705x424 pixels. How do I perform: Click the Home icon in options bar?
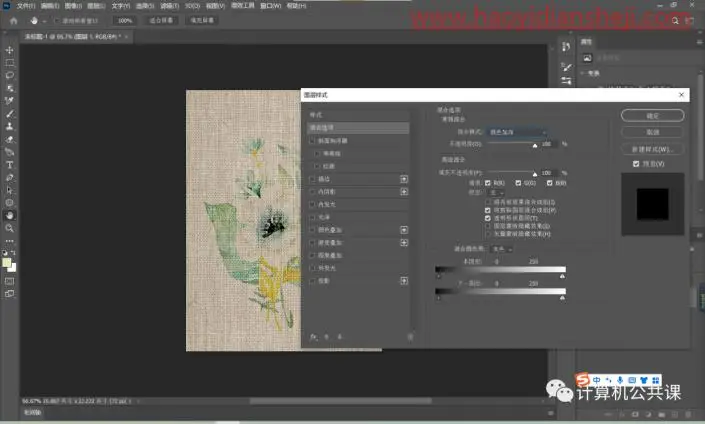[x=13, y=21]
